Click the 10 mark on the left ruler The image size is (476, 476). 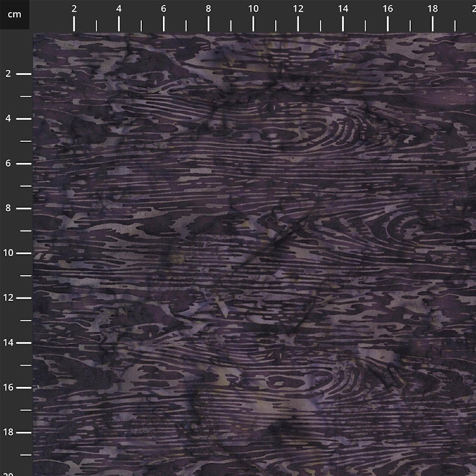[8, 253]
